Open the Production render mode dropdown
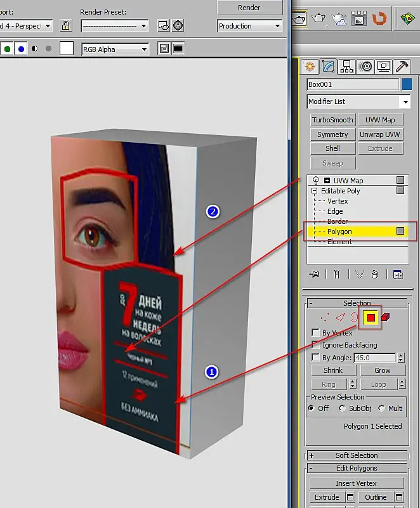This screenshot has width=420, height=508. click(249, 26)
